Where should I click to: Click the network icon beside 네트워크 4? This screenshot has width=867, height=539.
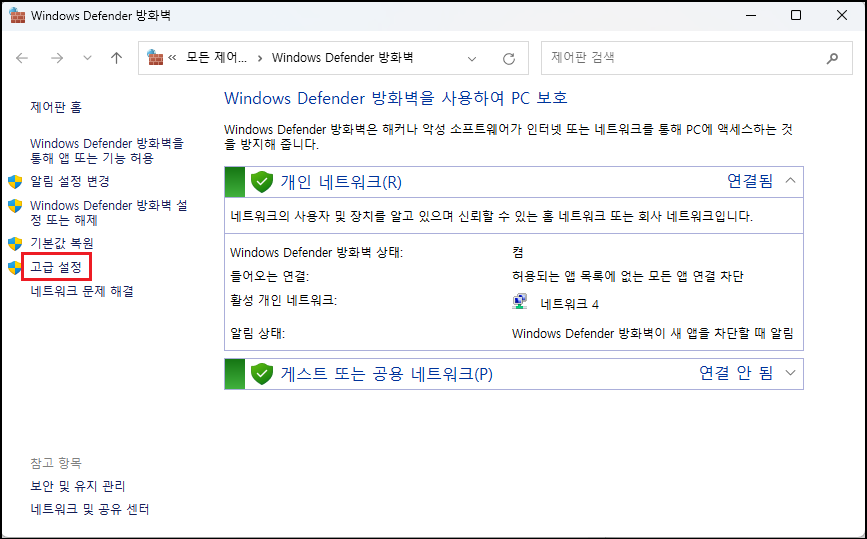click(x=520, y=301)
